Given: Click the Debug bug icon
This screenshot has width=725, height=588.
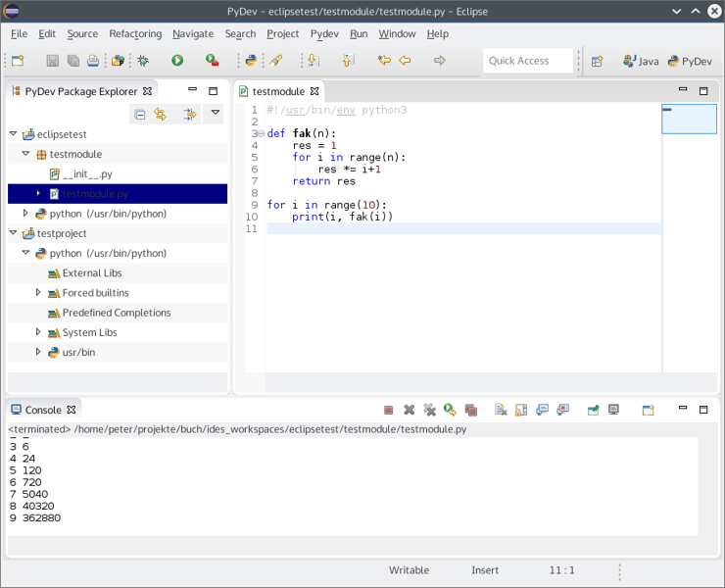Looking at the screenshot, I should coord(143,61).
